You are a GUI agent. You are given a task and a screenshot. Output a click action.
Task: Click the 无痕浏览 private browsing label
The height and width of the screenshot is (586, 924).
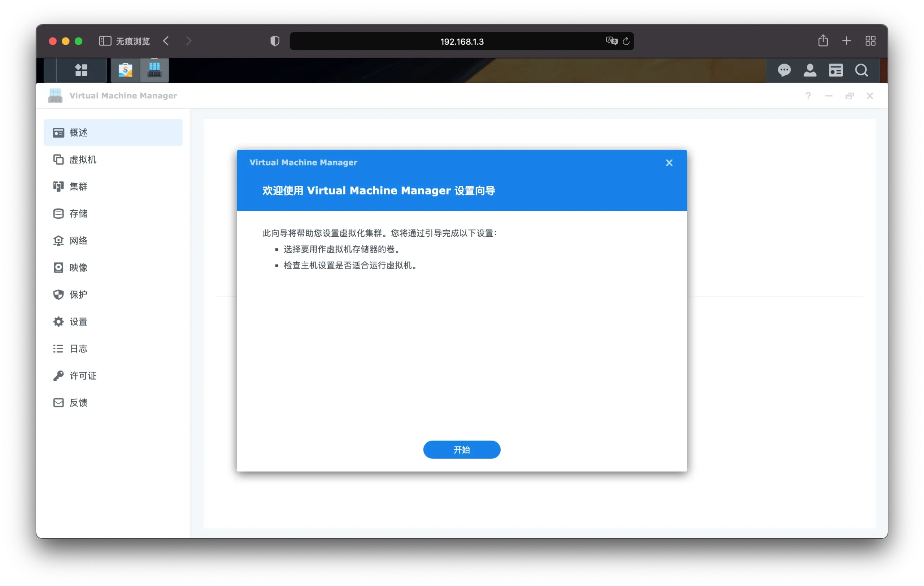pos(133,41)
